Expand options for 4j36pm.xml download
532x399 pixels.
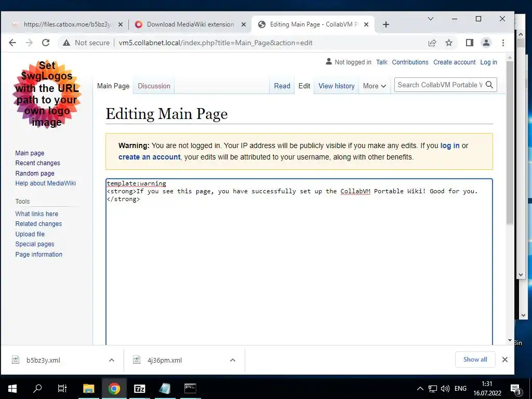[x=232, y=360]
